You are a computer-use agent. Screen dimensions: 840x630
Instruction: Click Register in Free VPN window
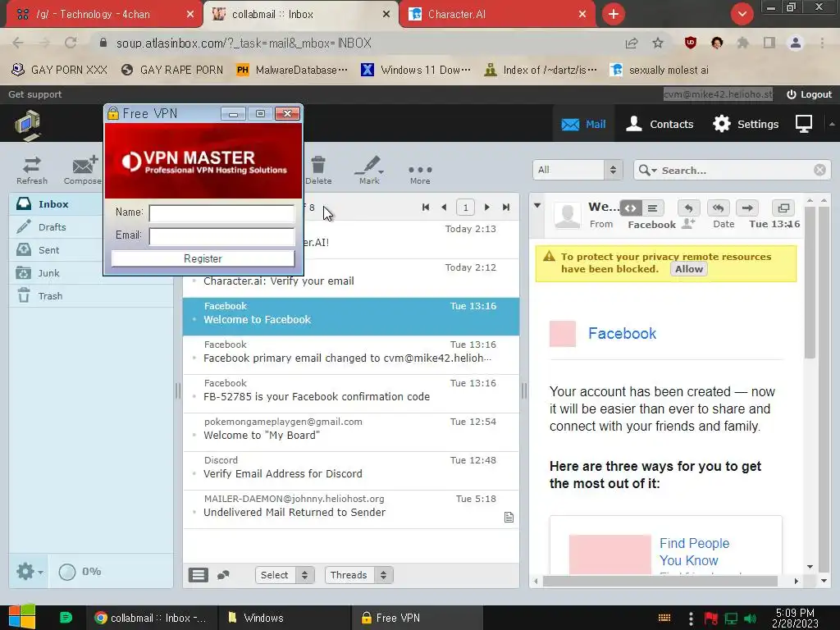click(x=203, y=258)
